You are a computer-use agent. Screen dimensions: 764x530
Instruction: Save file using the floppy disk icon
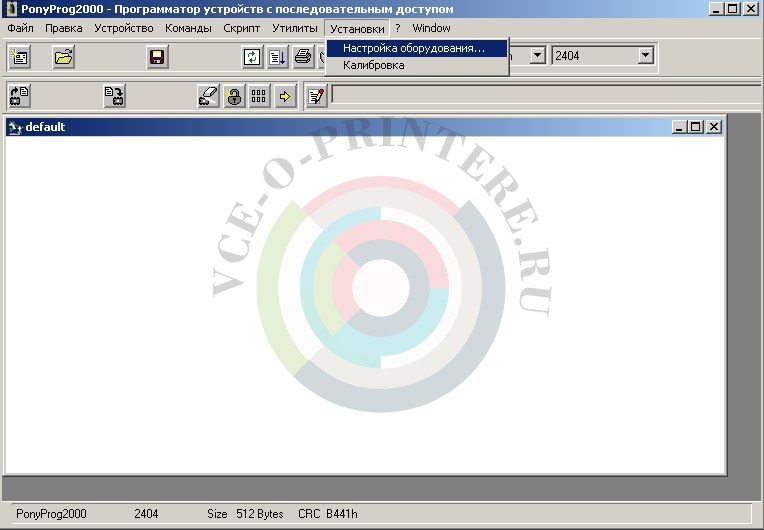click(157, 58)
